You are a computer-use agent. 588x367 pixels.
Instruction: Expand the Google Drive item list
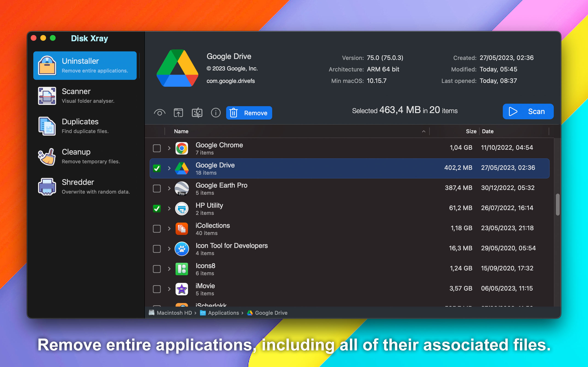coord(169,168)
